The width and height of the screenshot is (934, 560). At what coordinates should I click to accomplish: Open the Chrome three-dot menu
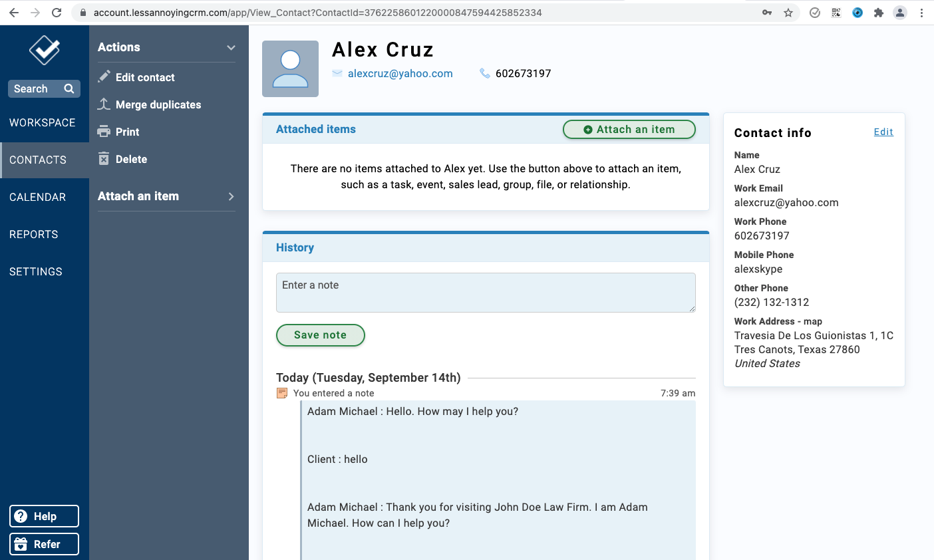[x=921, y=13]
